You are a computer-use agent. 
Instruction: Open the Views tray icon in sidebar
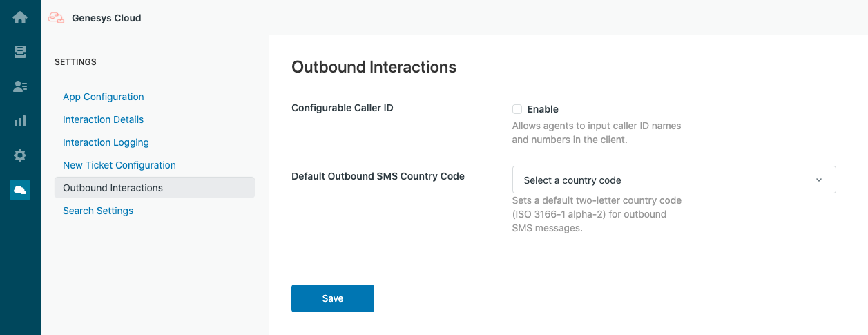click(x=20, y=52)
